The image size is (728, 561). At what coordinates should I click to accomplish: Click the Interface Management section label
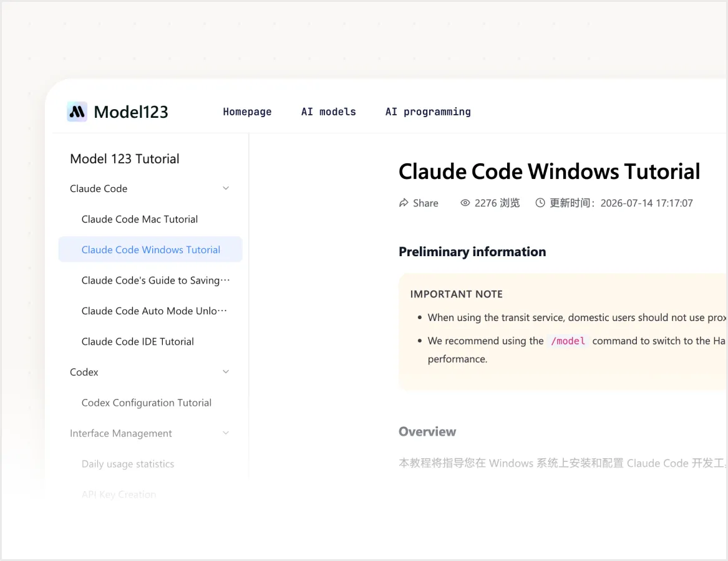coord(121,433)
